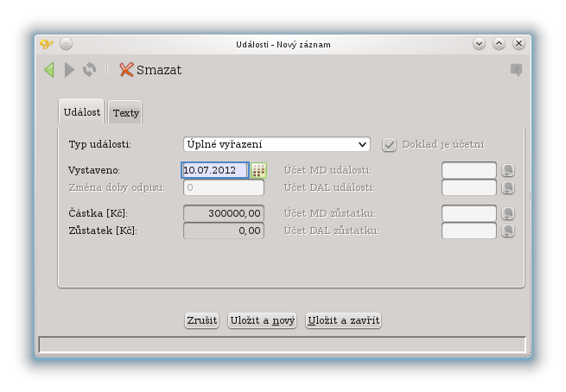Click lookup icon beside Účet DAL zůstatku
This screenshot has width=566, height=392.
(x=508, y=231)
